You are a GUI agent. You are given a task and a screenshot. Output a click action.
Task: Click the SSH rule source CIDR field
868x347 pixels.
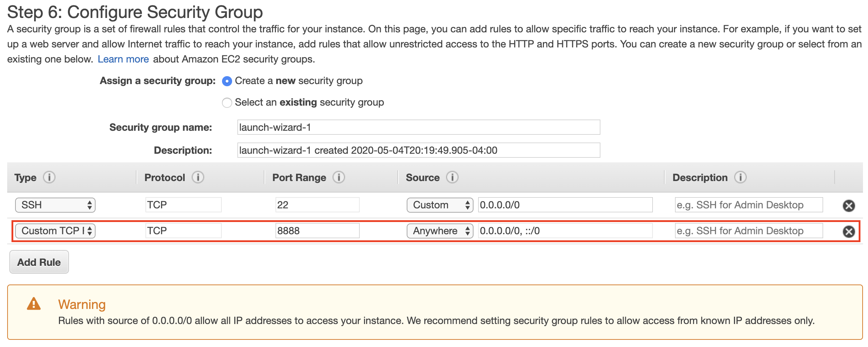click(565, 205)
